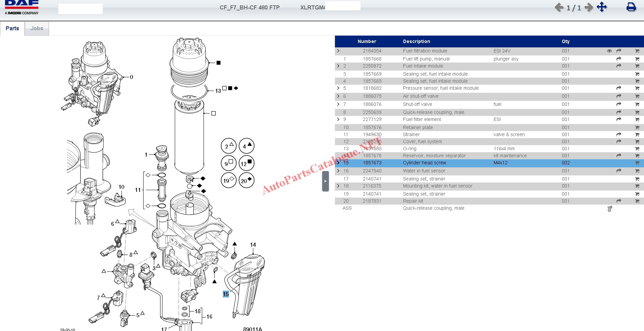Screen dimensions: 644x331
Task: Expand the Water in fuel sensor row
Action: tap(338, 171)
